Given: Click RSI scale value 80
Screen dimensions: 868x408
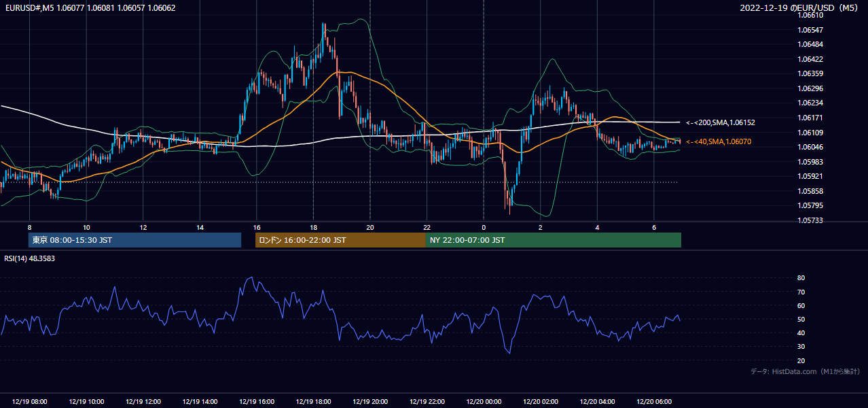Looking at the screenshot, I should tap(801, 278).
